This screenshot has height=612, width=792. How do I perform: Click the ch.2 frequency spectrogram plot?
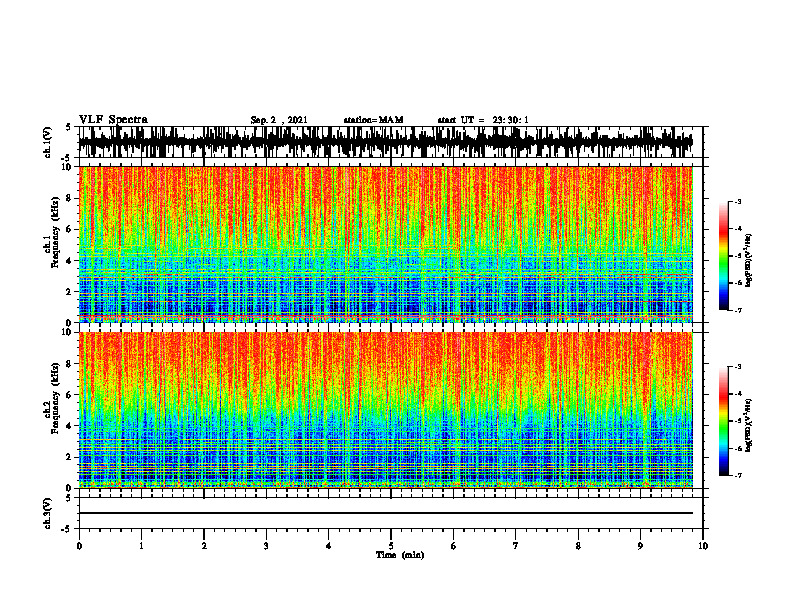click(x=385, y=410)
